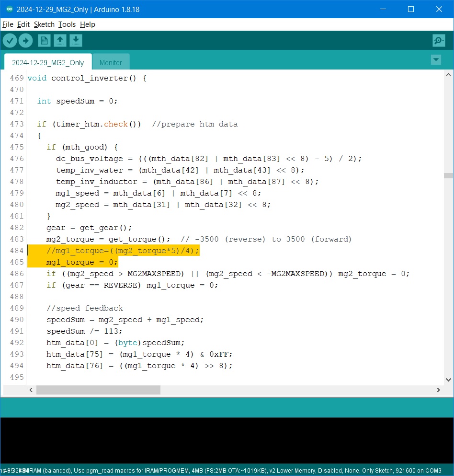Save the sketch with down-arrow icon
The width and height of the screenshot is (454, 476).
[x=76, y=41]
